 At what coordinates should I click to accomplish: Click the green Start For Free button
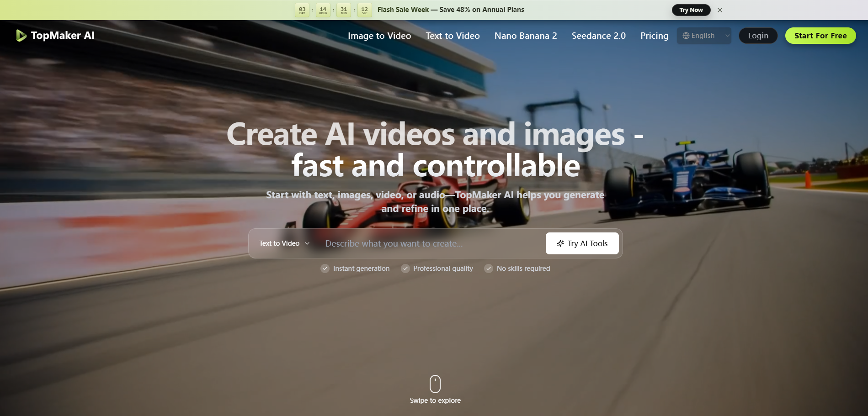point(820,36)
